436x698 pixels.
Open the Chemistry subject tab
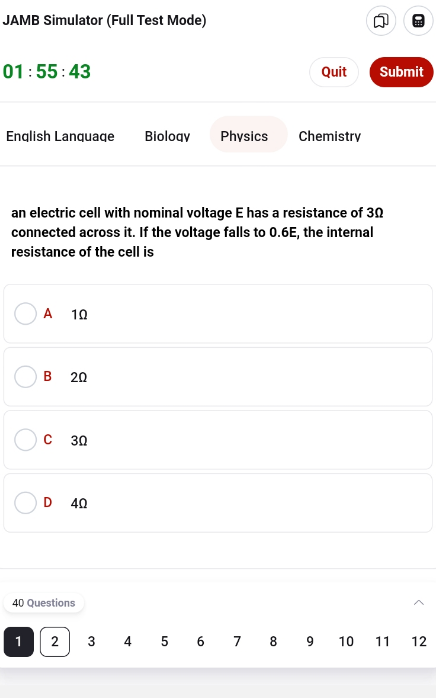tap(330, 136)
